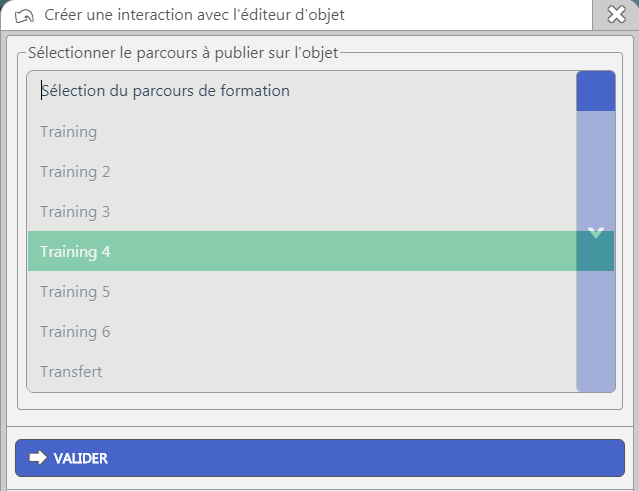Click the downward chevron of the combo box
This screenshot has height=491, width=639.
(596, 233)
